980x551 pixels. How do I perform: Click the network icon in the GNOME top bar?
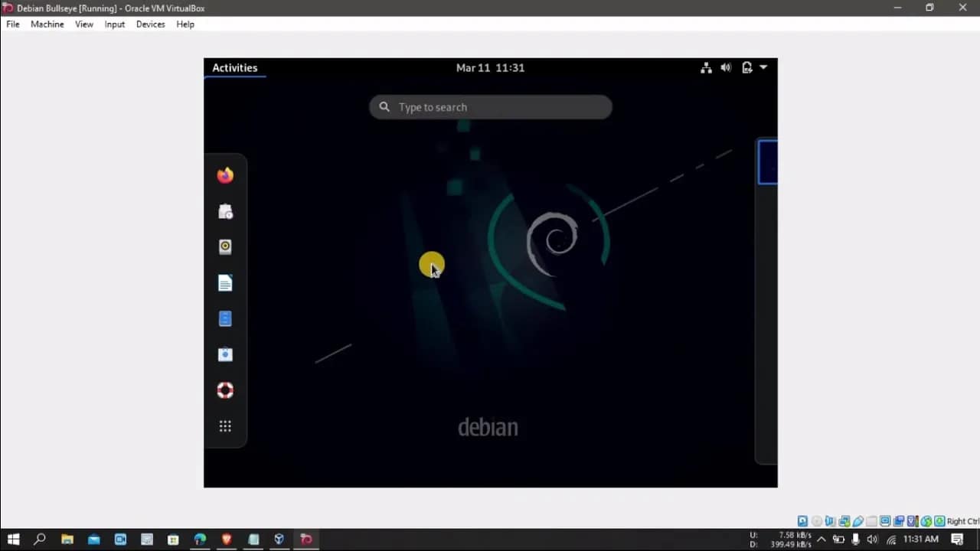tap(706, 67)
